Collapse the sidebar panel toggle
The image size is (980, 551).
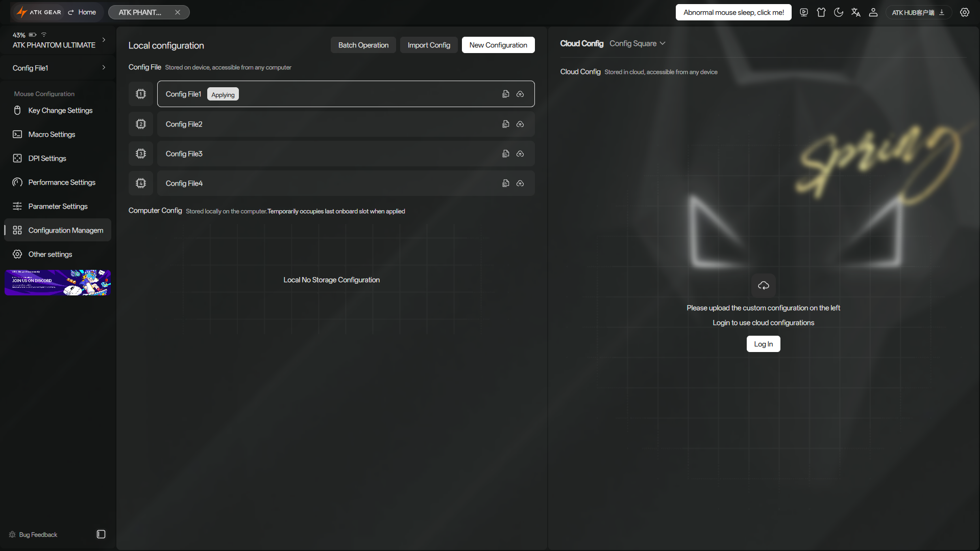coord(101,534)
